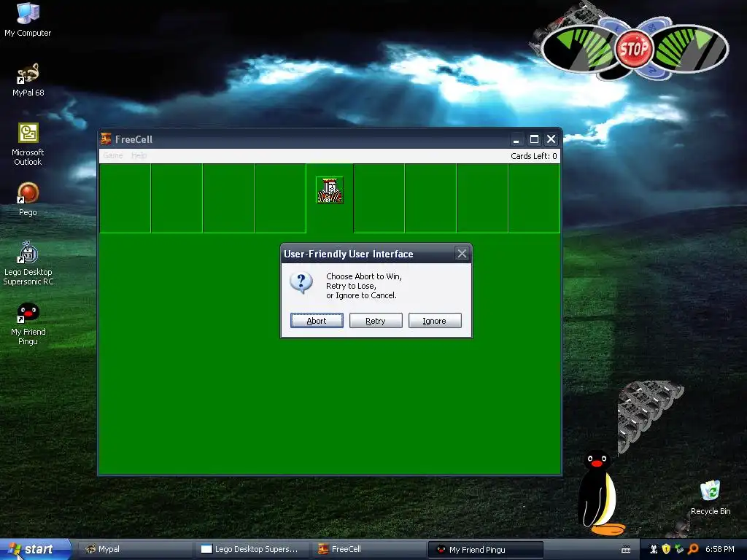The height and width of the screenshot is (560, 747).
Task: Click the Abort button to win
Action: [x=317, y=321]
